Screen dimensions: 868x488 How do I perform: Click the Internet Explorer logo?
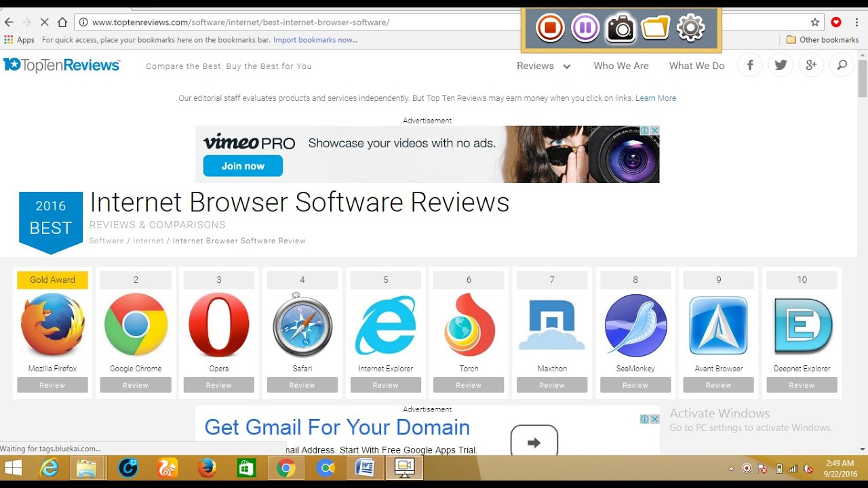tap(386, 325)
